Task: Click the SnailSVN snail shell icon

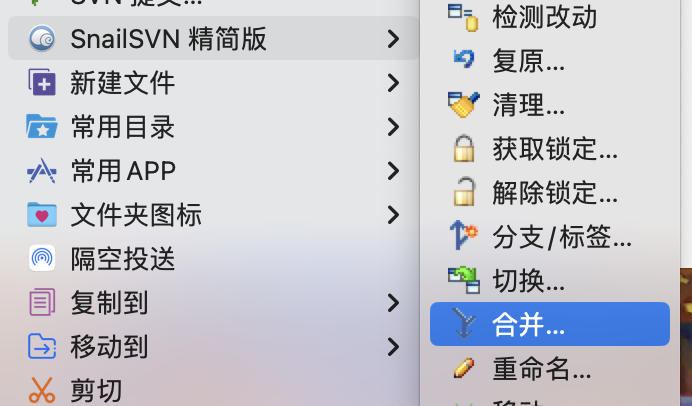Action: click(42, 38)
